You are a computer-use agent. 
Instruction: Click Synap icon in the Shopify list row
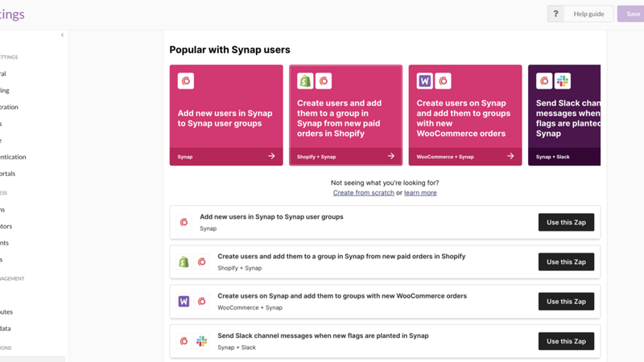pyautogui.click(x=202, y=262)
